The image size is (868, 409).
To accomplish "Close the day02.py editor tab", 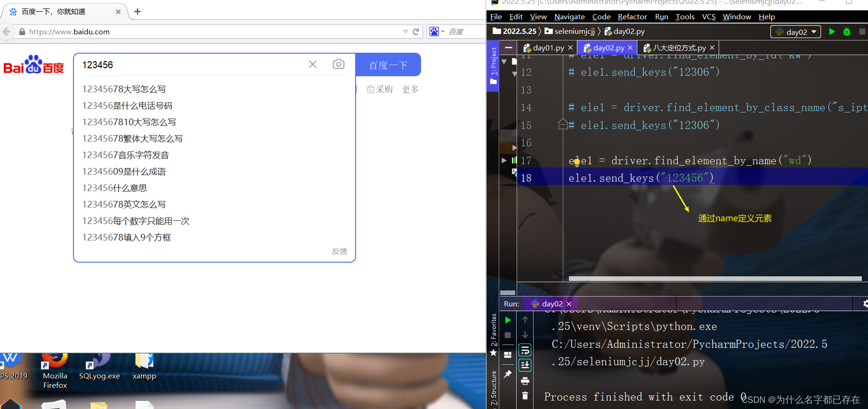I will pos(630,48).
